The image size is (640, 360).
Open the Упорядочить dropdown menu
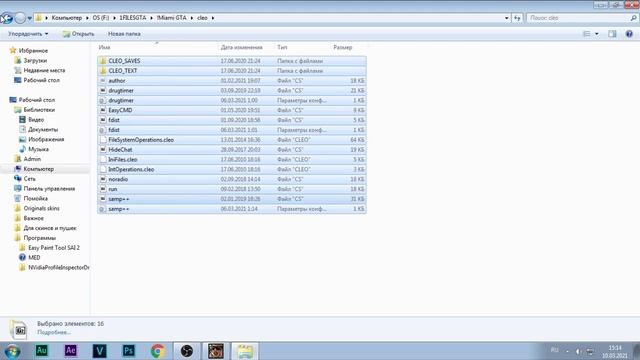pos(28,34)
